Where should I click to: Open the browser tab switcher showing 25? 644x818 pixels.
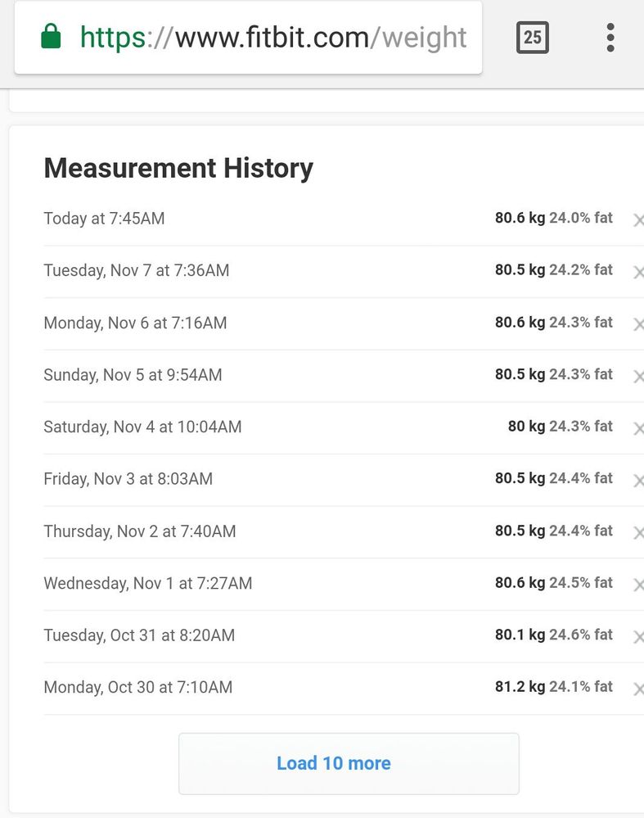point(532,38)
